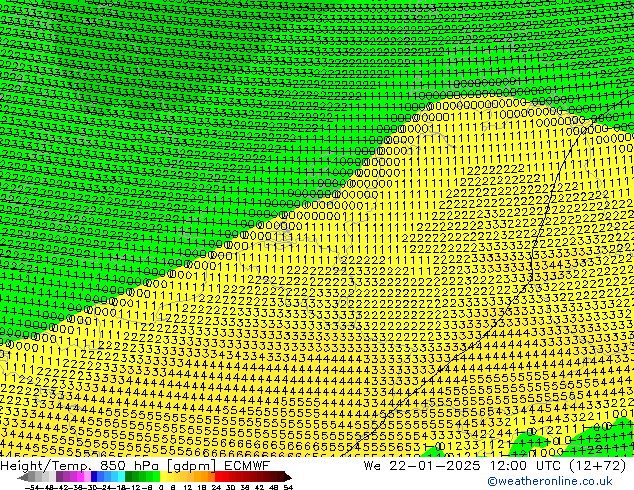Image resolution: width=634 pixels, height=490 pixels.
Task: Click the cyan segment of the color scale
Action: click(x=121, y=477)
